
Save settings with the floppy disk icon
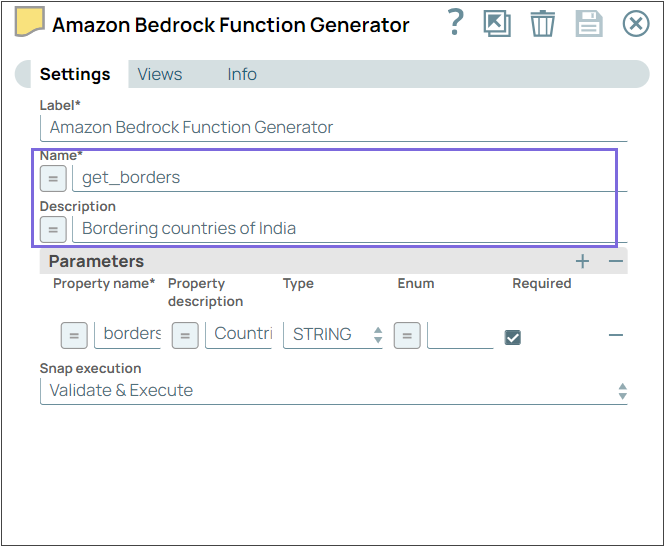point(589,24)
